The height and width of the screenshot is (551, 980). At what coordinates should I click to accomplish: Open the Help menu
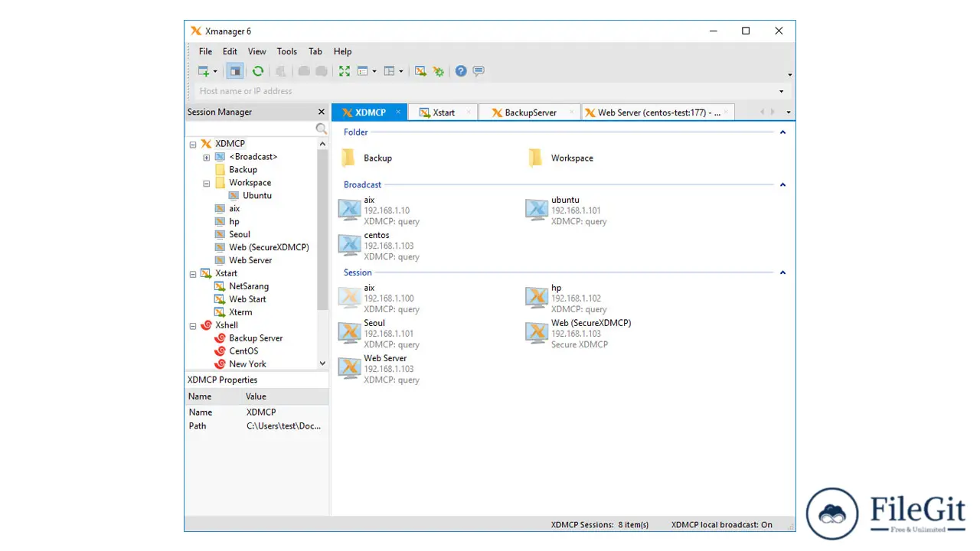coord(342,51)
